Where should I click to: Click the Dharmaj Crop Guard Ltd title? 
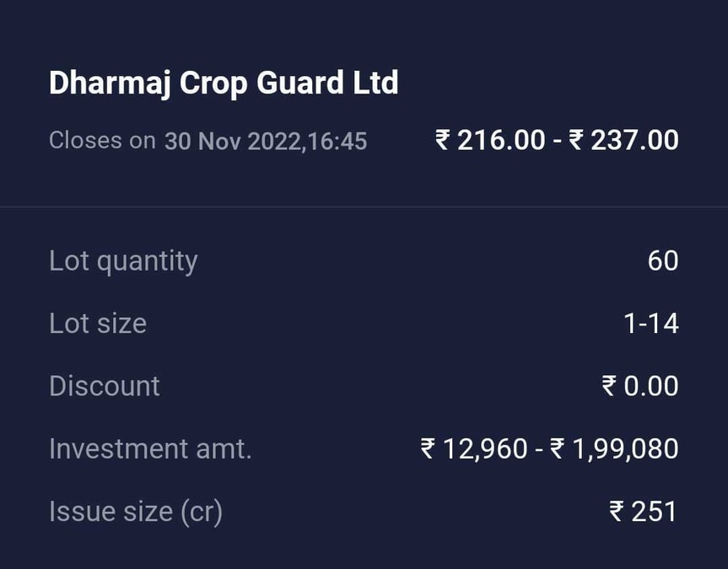click(224, 82)
